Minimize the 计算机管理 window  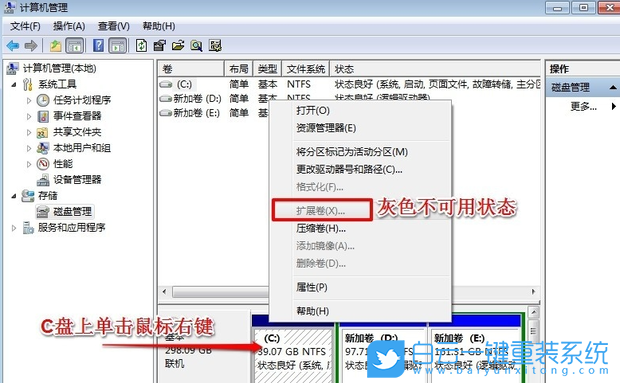[x=557, y=8]
